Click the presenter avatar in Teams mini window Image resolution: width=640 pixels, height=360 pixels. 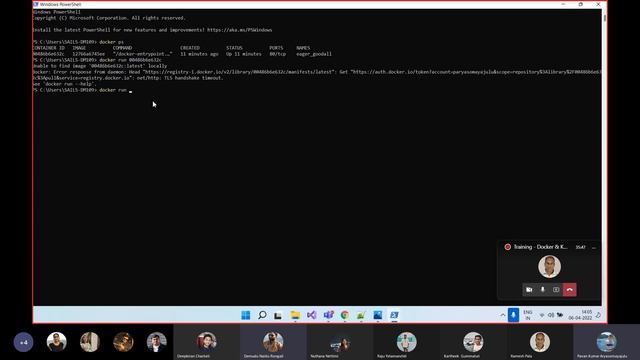549,267
